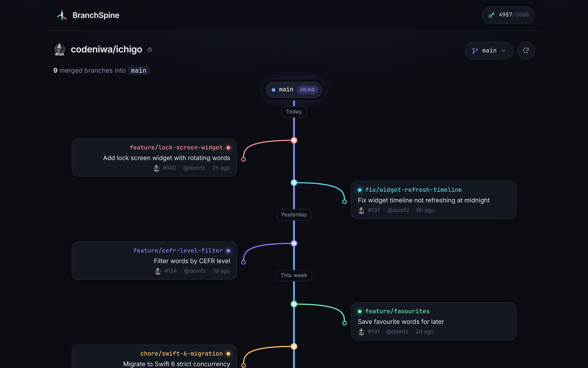Click the main HEAD pill

tap(294, 90)
